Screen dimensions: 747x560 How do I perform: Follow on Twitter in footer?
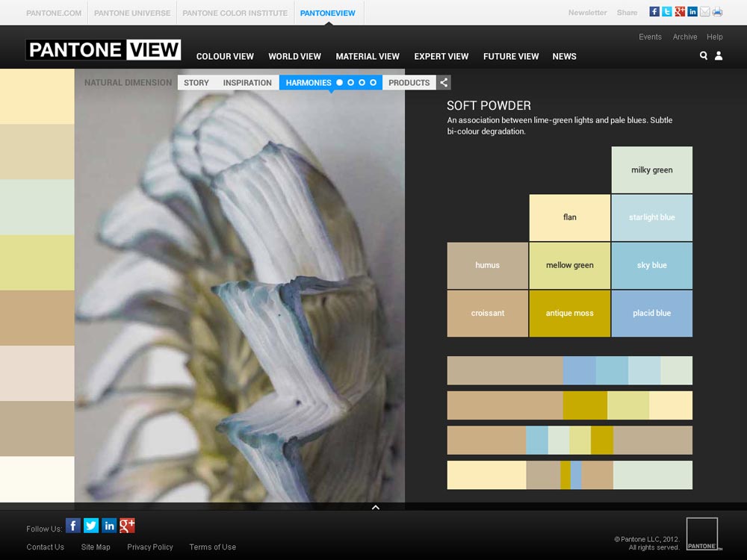tap(91, 526)
